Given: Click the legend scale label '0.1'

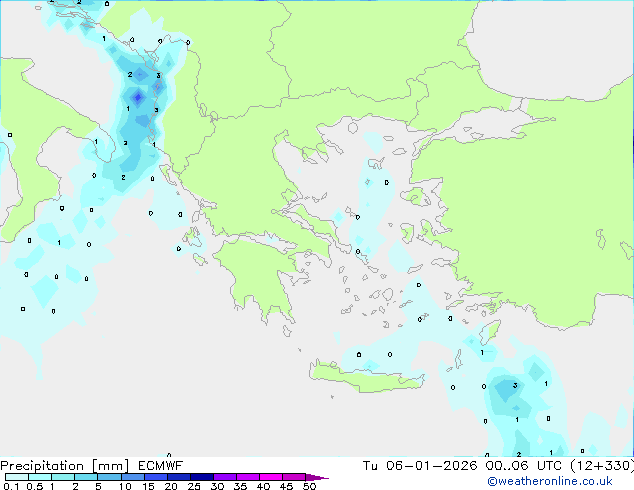Looking at the screenshot, I should 11,486.
